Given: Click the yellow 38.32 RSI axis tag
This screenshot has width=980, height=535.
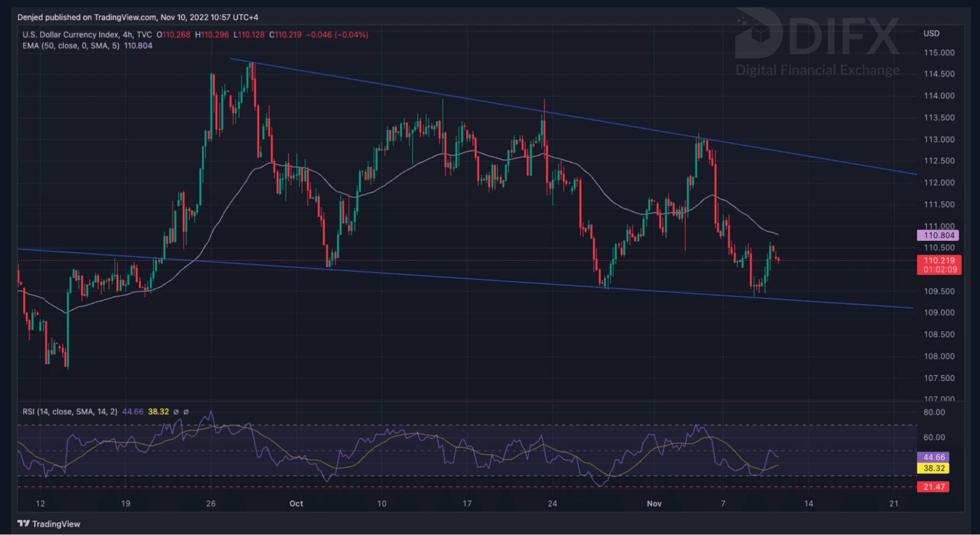Looking at the screenshot, I should pyautogui.click(x=933, y=468).
